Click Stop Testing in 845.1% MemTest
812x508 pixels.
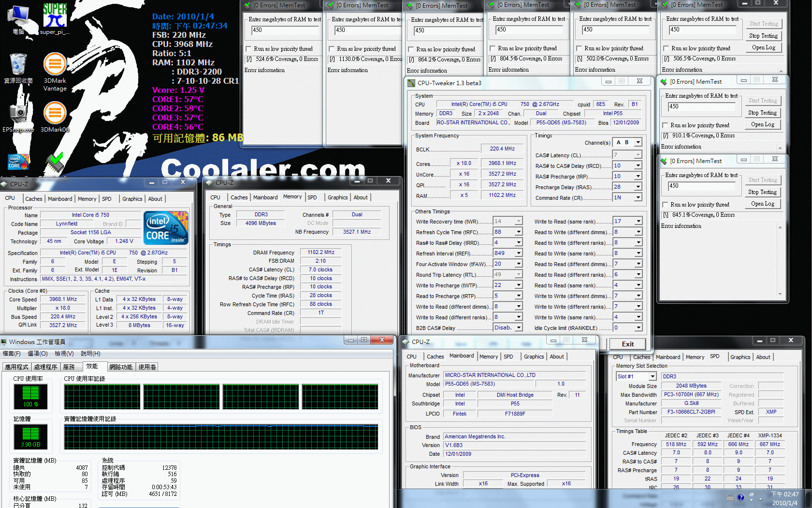(762, 192)
